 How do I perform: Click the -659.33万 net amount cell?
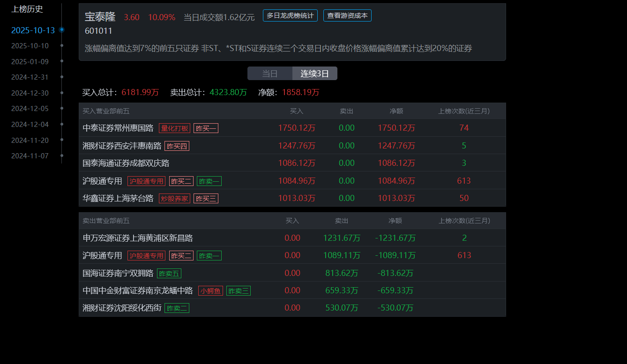[396, 290]
